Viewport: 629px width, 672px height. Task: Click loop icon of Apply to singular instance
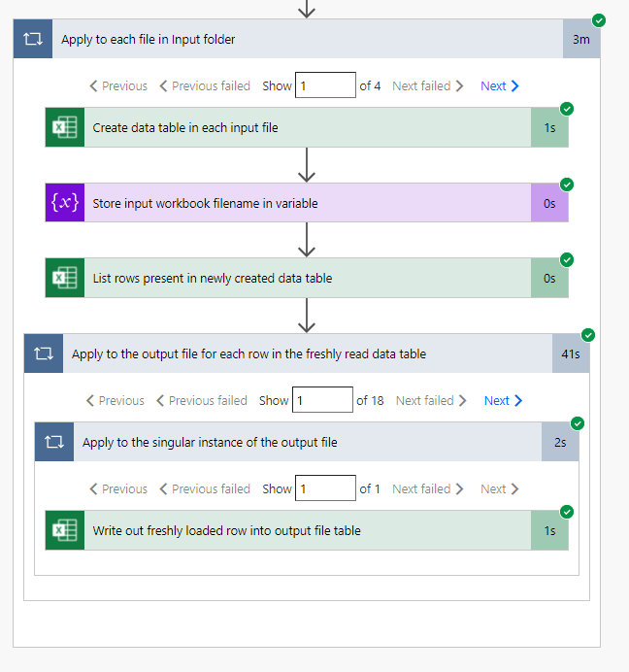coord(53,442)
